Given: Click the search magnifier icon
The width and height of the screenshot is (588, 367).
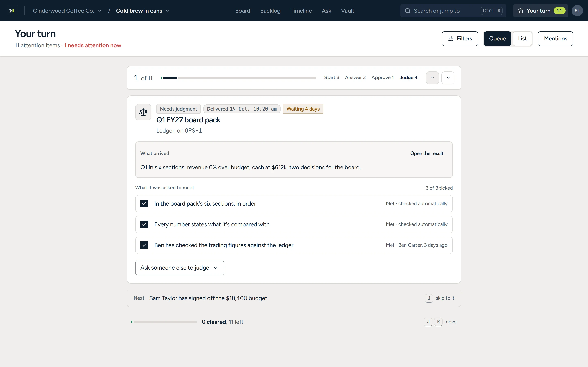Looking at the screenshot, I should 408,11.
